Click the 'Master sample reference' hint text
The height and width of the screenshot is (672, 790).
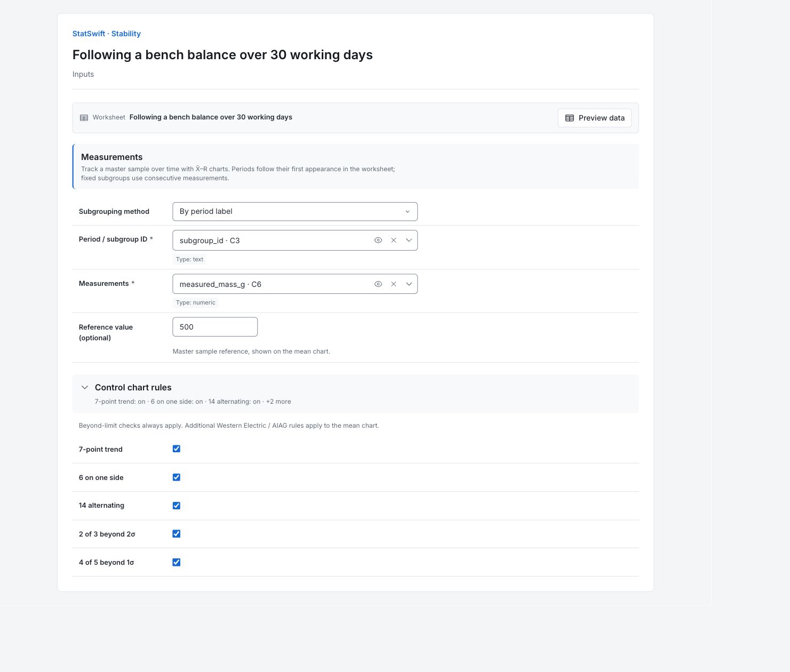[251, 351]
